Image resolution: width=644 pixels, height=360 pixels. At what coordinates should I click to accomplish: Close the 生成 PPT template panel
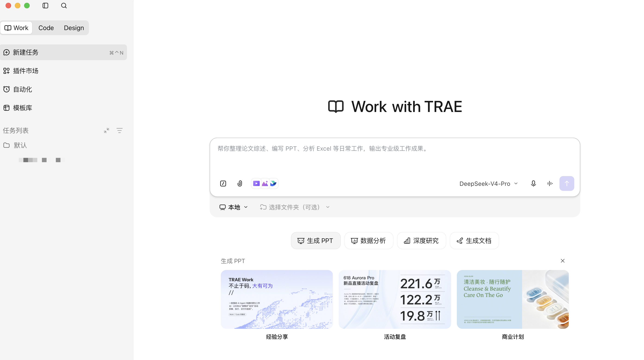562,261
